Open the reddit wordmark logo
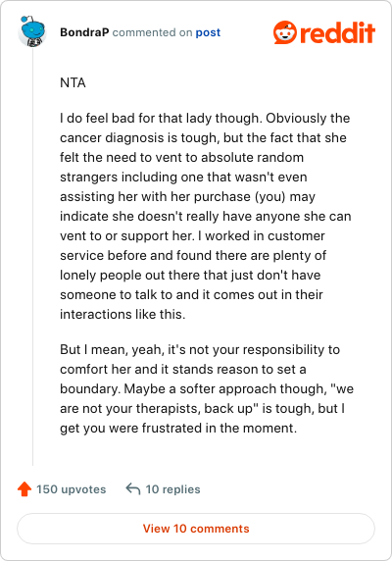Viewport: 392px width, 561px height. click(338, 32)
